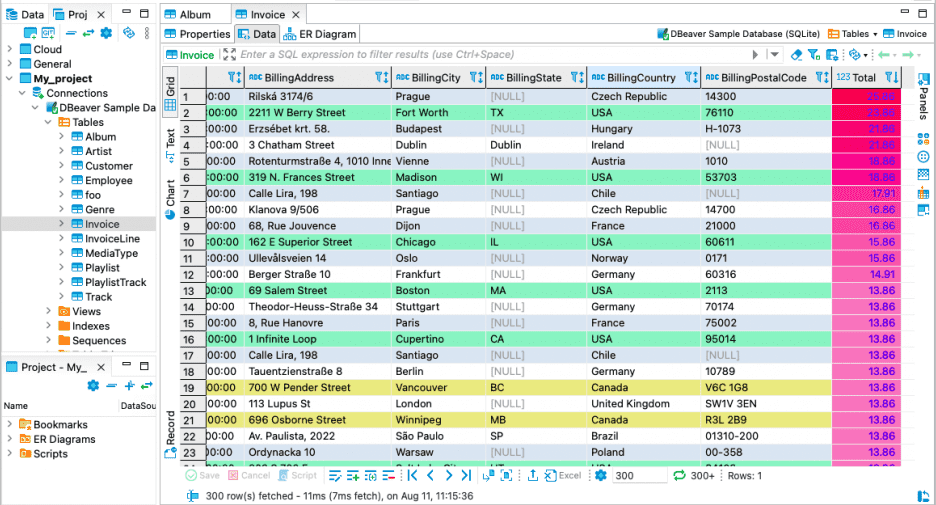Switch to Grid view mode
The height and width of the screenshot is (505, 936).
[170, 93]
